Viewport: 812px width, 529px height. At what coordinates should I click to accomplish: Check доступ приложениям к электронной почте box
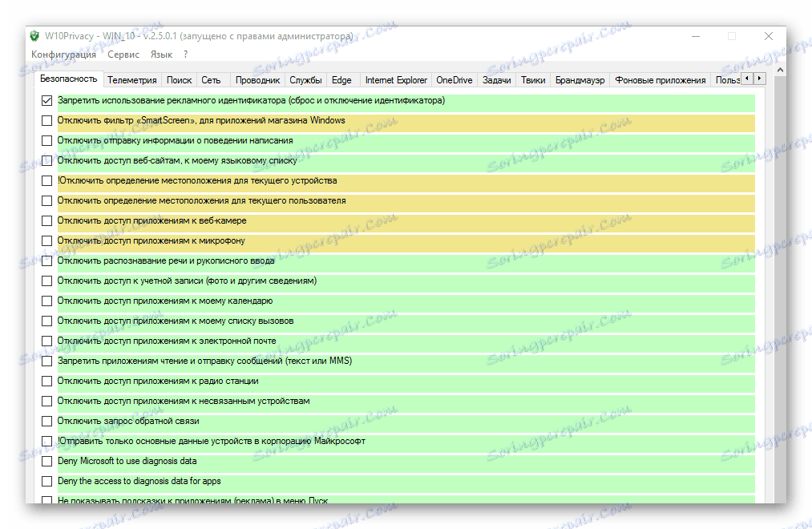[47, 341]
